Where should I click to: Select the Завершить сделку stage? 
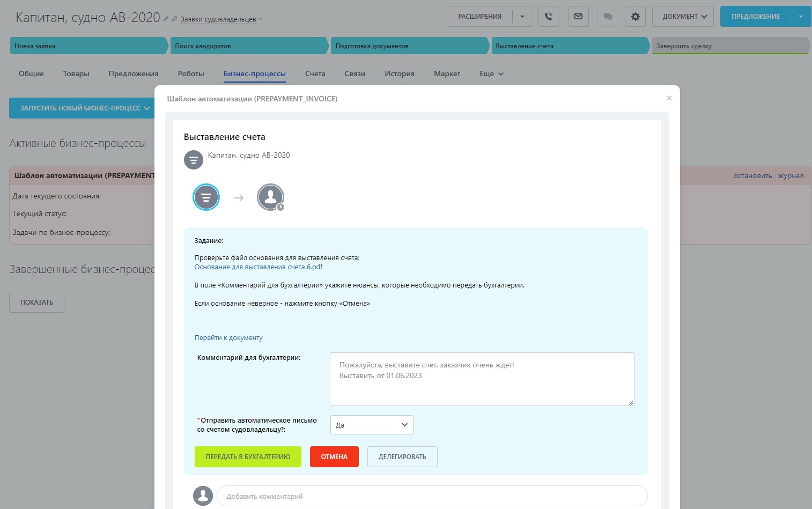tap(730, 46)
